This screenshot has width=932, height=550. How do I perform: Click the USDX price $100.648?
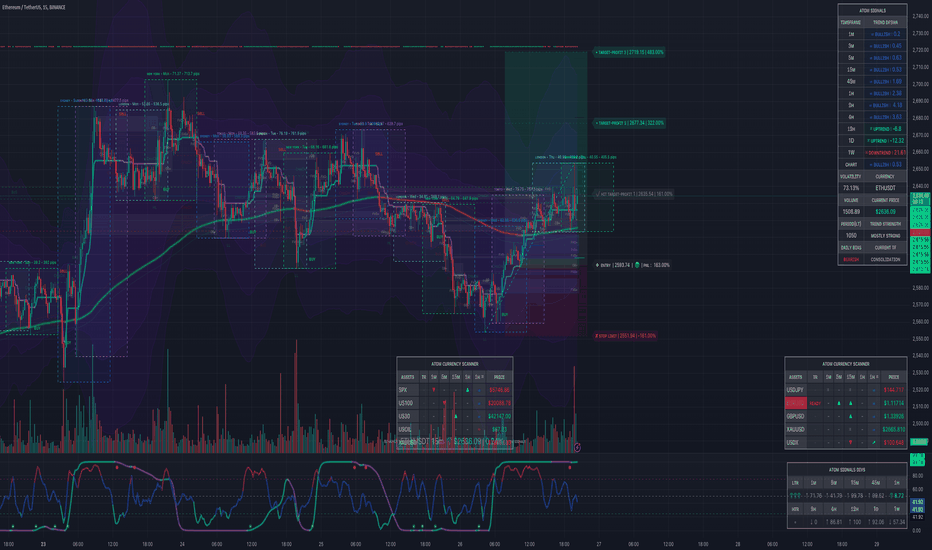pos(893,442)
